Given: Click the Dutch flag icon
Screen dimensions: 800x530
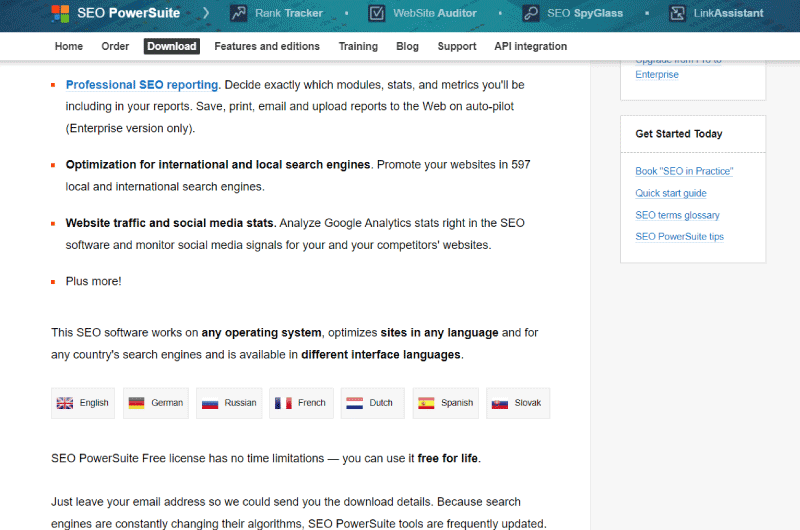Looking at the screenshot, I should (355, 403).
